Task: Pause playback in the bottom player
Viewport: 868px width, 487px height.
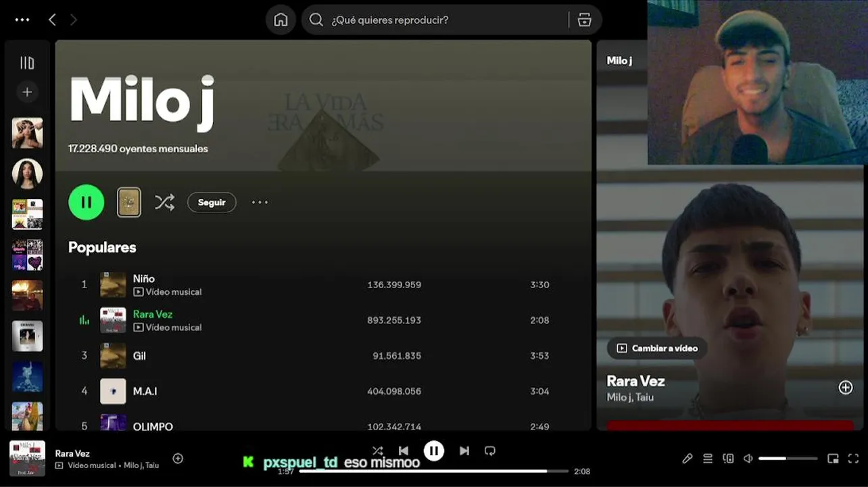Action: pos(434,450)
